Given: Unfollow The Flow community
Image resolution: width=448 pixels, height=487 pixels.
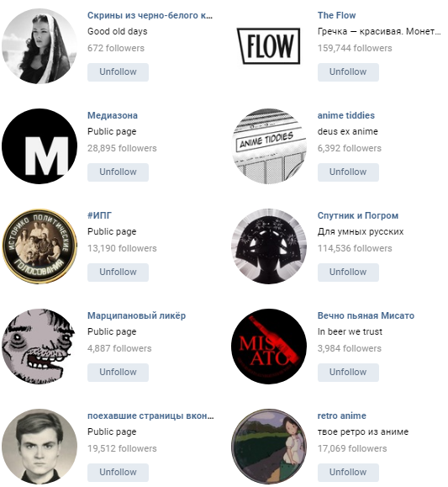Looking at the screenshot, I should tap(348, 72).
